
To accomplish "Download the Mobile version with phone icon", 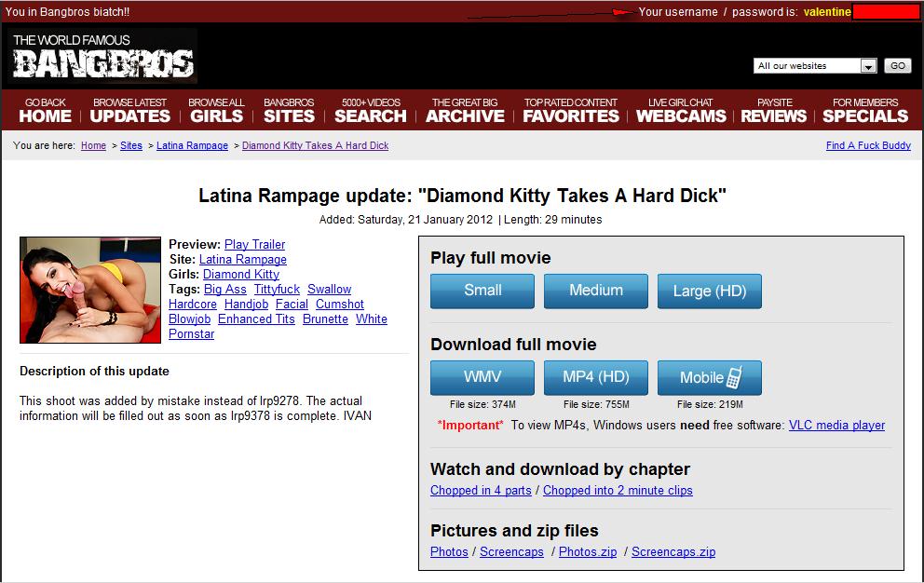I will coord(710,377).
